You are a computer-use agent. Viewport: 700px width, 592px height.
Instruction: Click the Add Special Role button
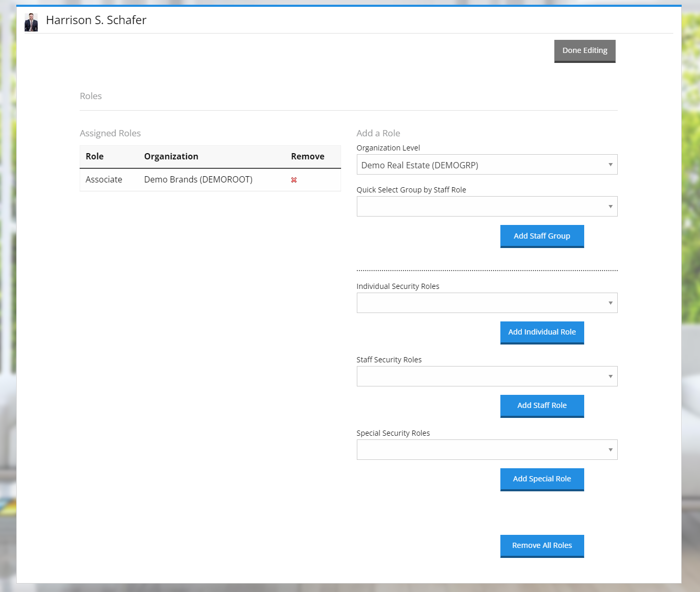pos(542,479)
